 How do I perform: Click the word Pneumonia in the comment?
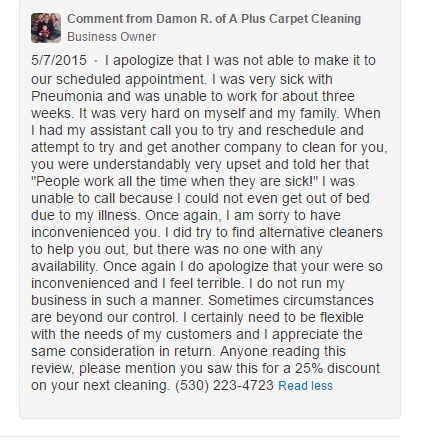67,96
